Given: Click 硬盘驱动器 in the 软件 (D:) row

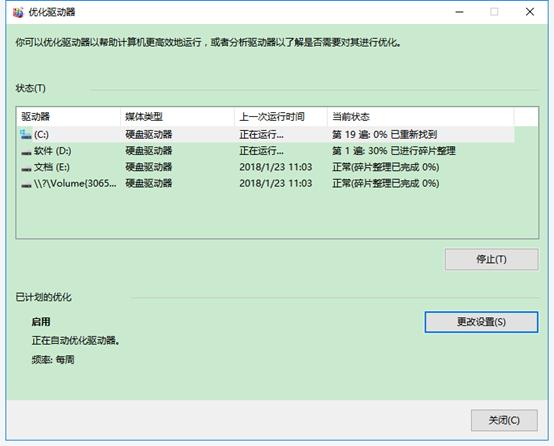Looking at the screenshot, I should click(149, 151).
